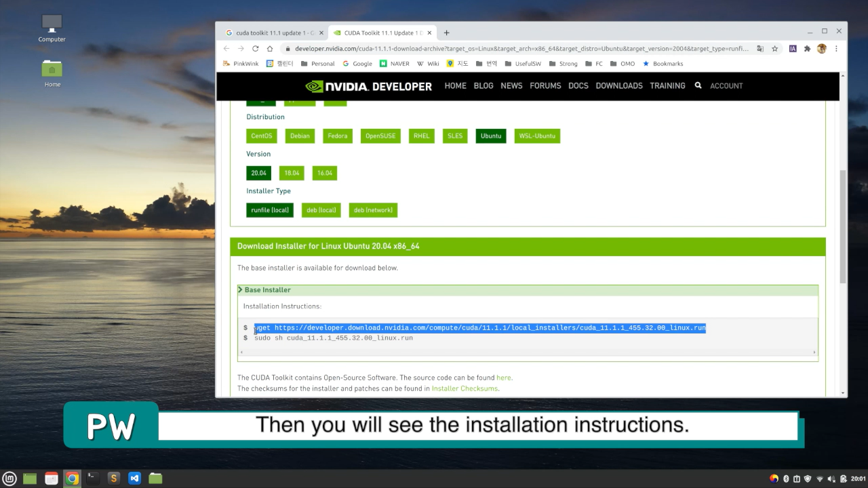Choose version 20.04
The height and width of the screenshot is (488, 868).
pos(258,173)
